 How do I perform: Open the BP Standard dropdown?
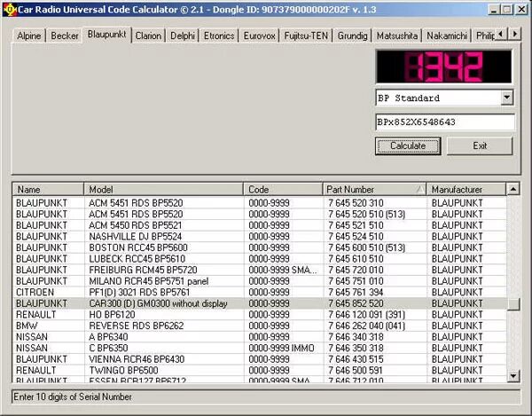(x=506, y=98)
